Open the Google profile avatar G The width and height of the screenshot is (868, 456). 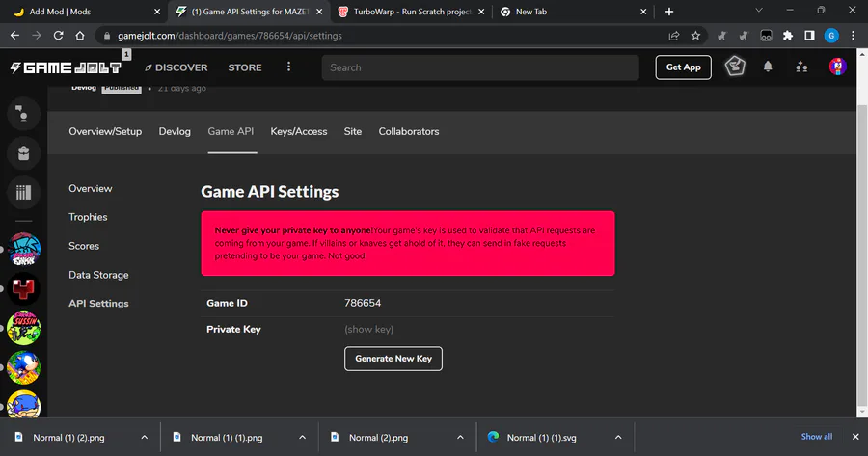click(x=831, y=36)
